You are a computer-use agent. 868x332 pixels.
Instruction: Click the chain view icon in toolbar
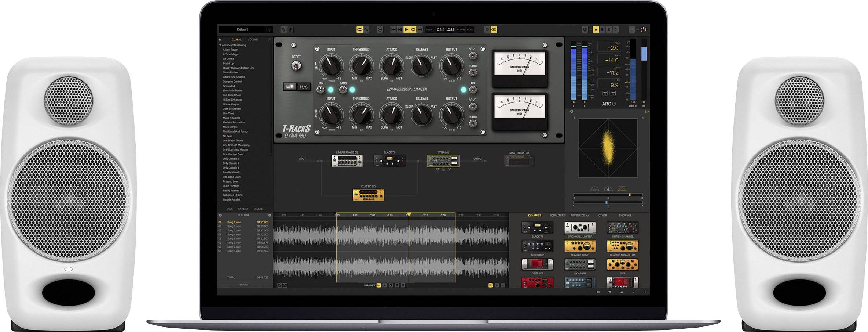tap(359, 30)
